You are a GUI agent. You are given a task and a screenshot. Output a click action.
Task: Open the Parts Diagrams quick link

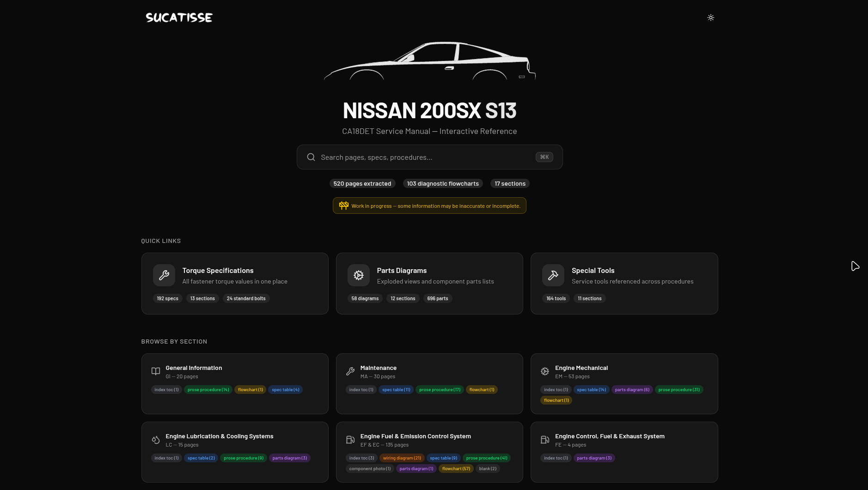click(429, 284)
